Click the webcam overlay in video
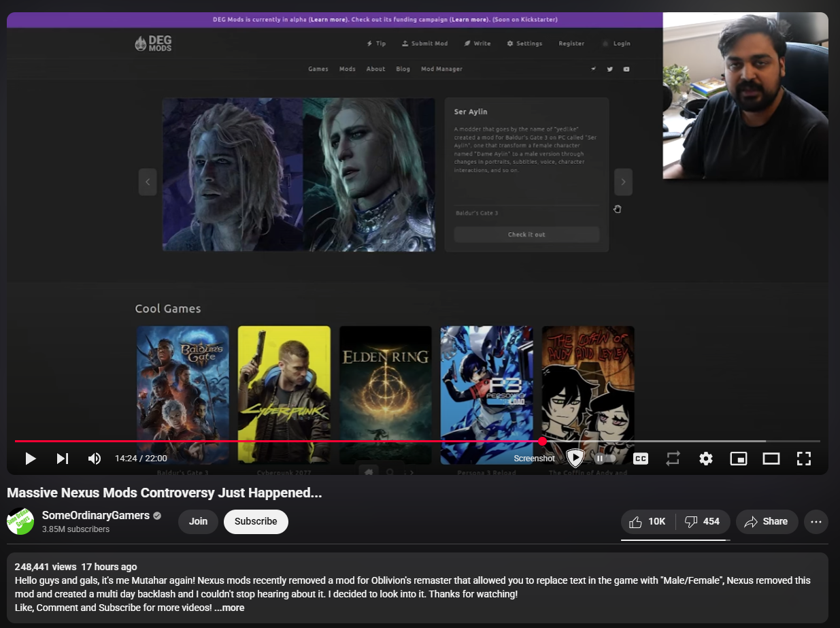This screenshot has width=840, height=628. [745, 96]
